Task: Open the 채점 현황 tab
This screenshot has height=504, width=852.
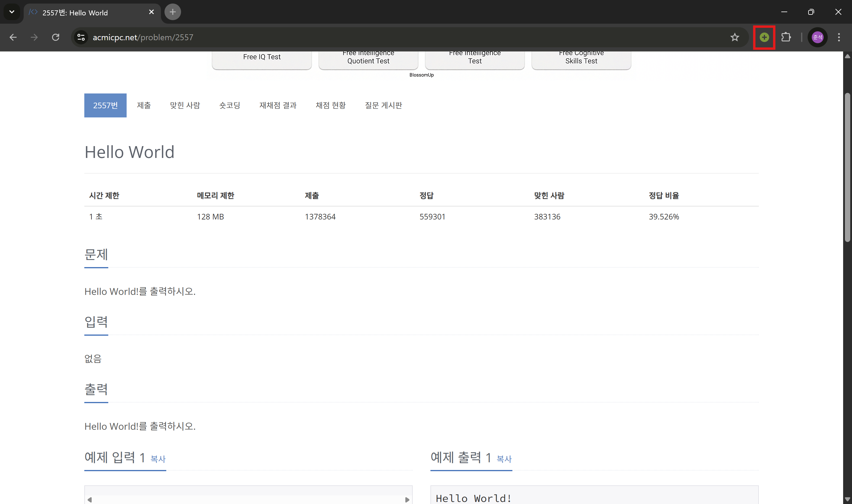Action: [x=331, y=105]
